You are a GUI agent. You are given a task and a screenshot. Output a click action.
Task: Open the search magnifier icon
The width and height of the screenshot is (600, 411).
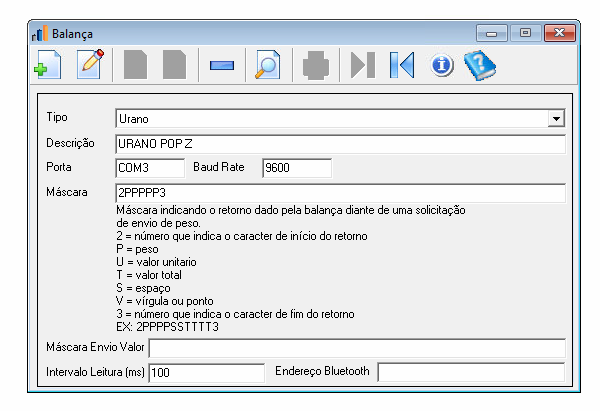pos(267,65)
